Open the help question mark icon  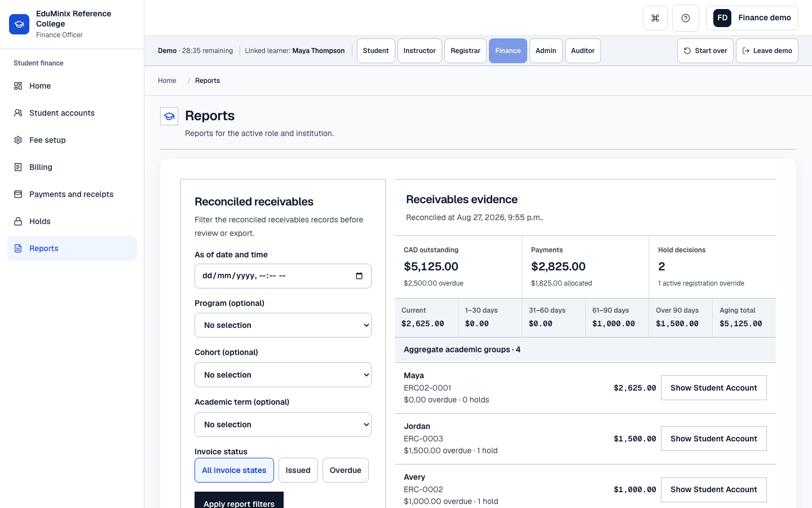(x=686, y=18)
